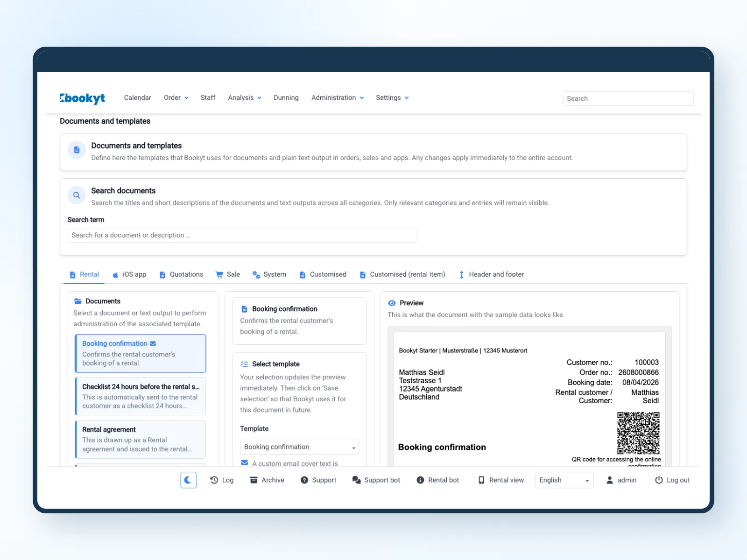
Task: Click the Select template list icon
Action: pyautogui.click(x=244, y=364)
